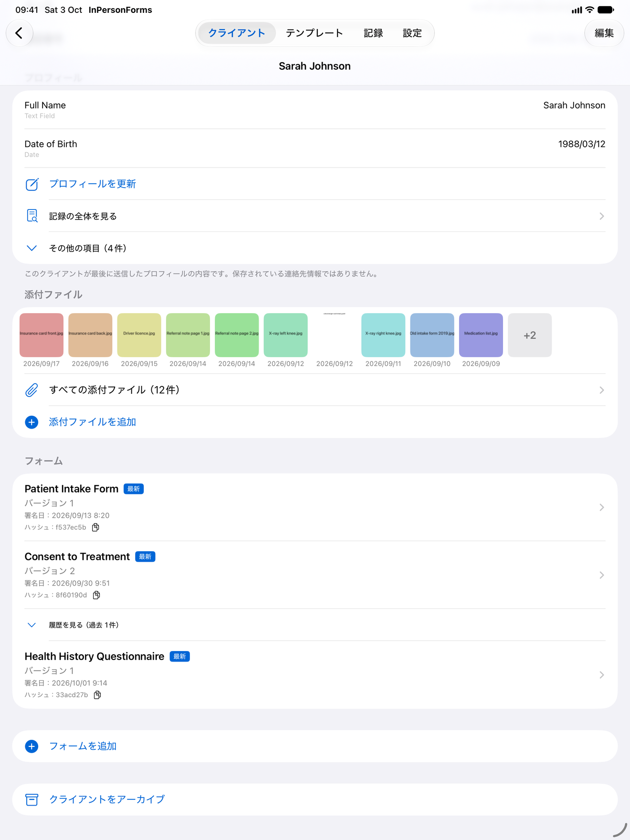Expand 履歴を見る（過去 1件）
Screen dimensions: 630x840
[315, 625]
